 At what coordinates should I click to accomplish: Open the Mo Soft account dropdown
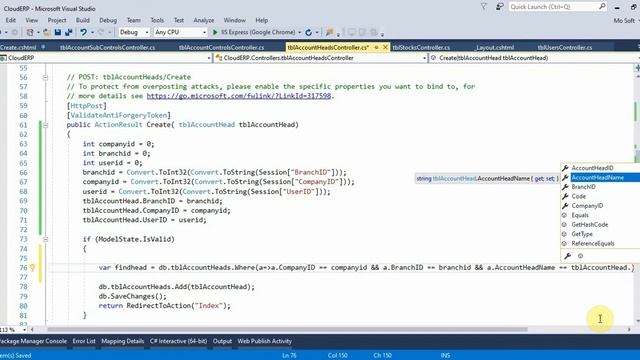[x=626, y=20]
